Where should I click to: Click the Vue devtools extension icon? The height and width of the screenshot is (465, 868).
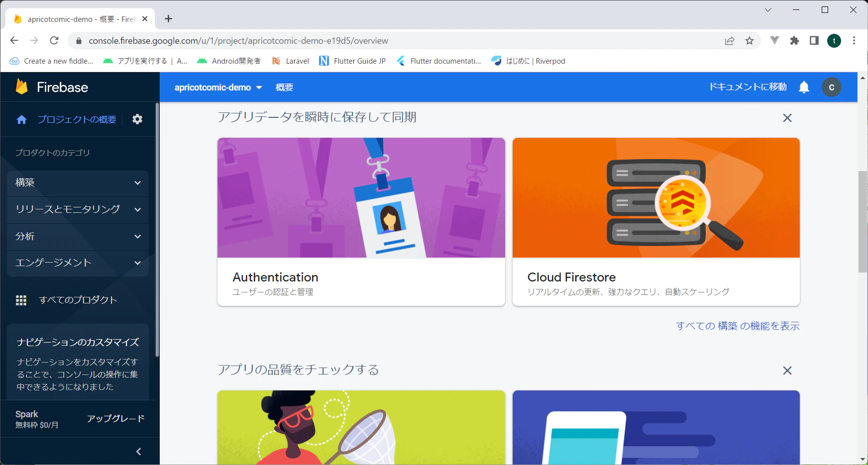pyautogui.click(x=774, y=41)
